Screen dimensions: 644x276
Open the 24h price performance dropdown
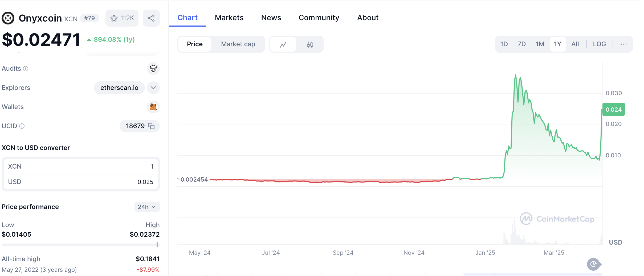147,207
